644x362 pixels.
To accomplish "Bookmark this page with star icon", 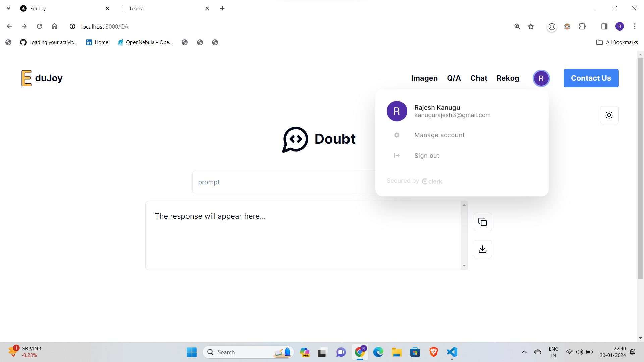I will (531, 26).
